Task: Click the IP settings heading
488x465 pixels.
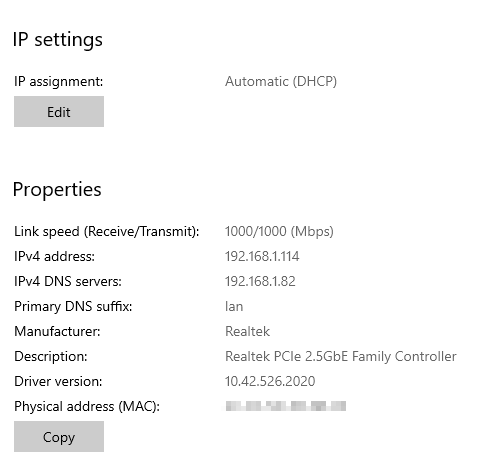Action: [x=58, y=40]
